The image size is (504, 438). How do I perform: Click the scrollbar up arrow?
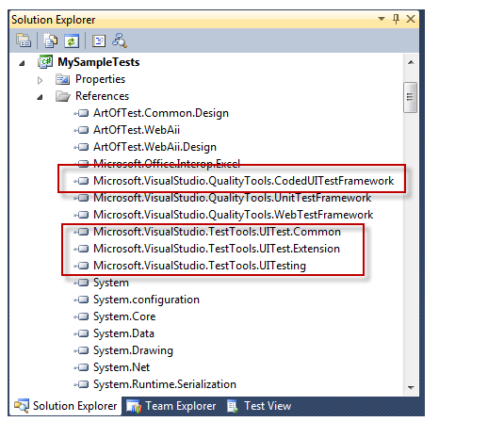coord(411,63)
